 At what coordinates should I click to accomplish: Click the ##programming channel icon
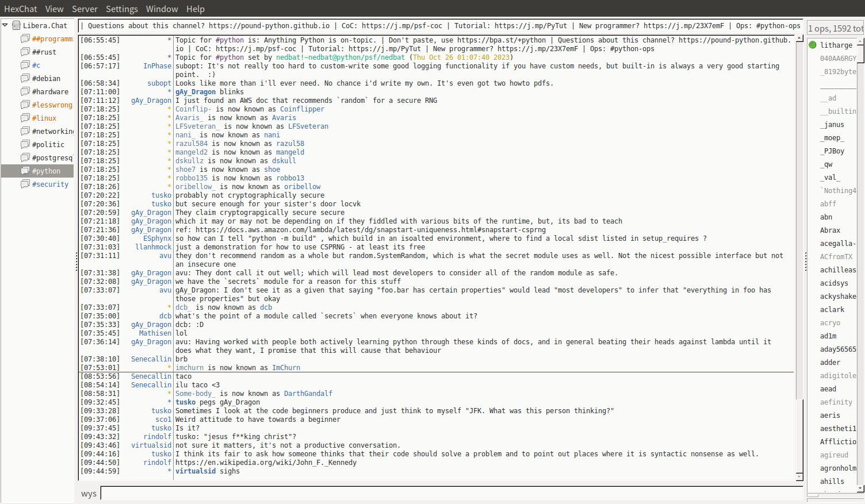click(25, 39)
